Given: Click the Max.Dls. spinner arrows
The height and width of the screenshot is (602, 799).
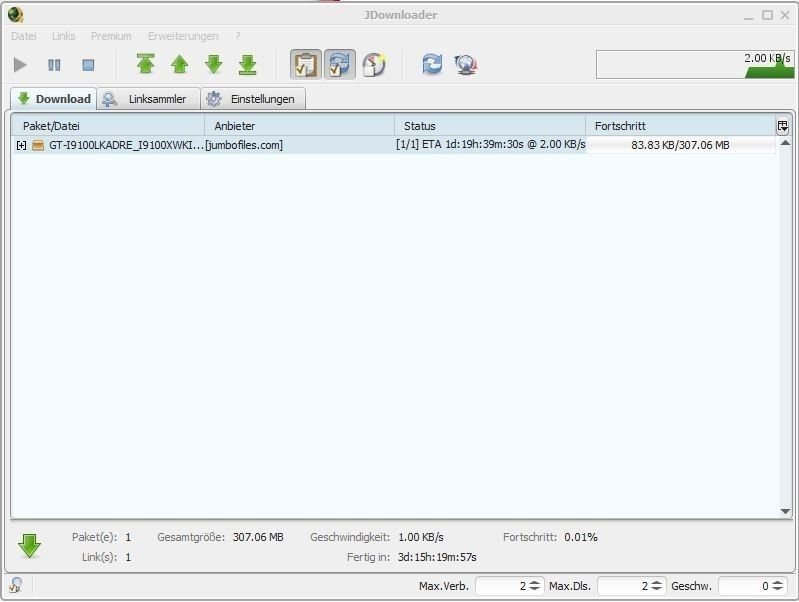Looking at the screenshot, I should point(657,586).
